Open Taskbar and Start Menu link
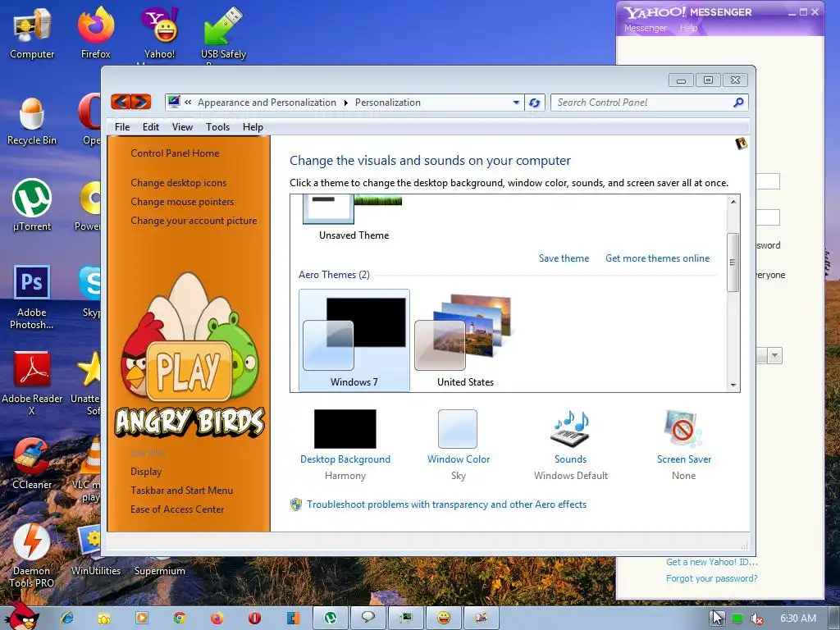 coord(181,491)
